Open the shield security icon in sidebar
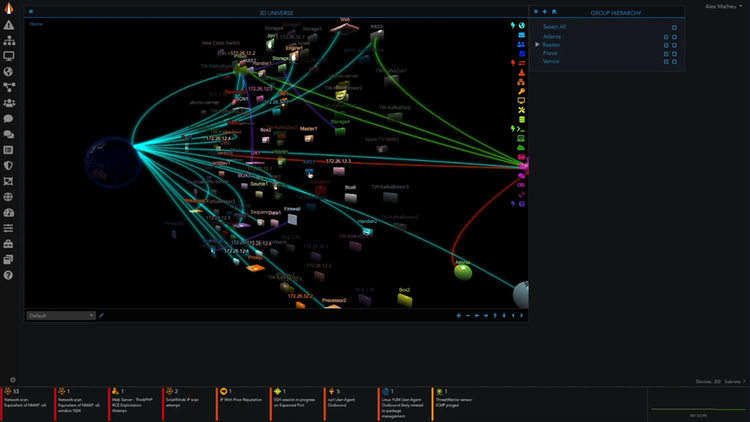 coord(9,166)
